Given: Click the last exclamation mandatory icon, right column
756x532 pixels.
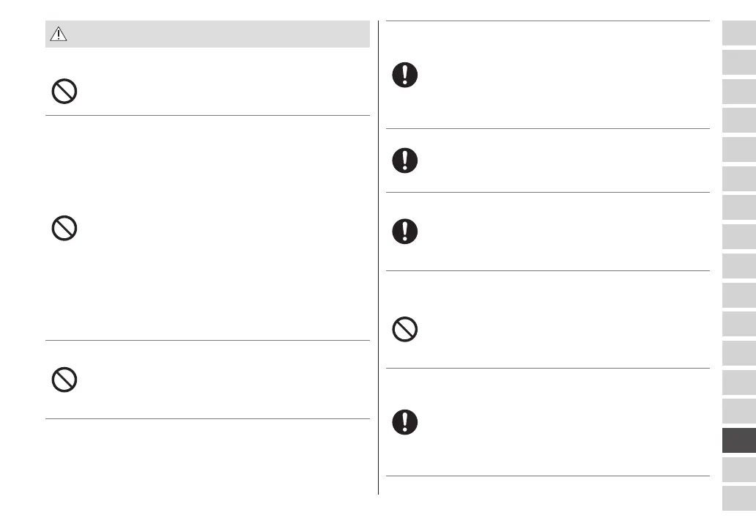Looking at the screenshot, I should pos(405,421).
